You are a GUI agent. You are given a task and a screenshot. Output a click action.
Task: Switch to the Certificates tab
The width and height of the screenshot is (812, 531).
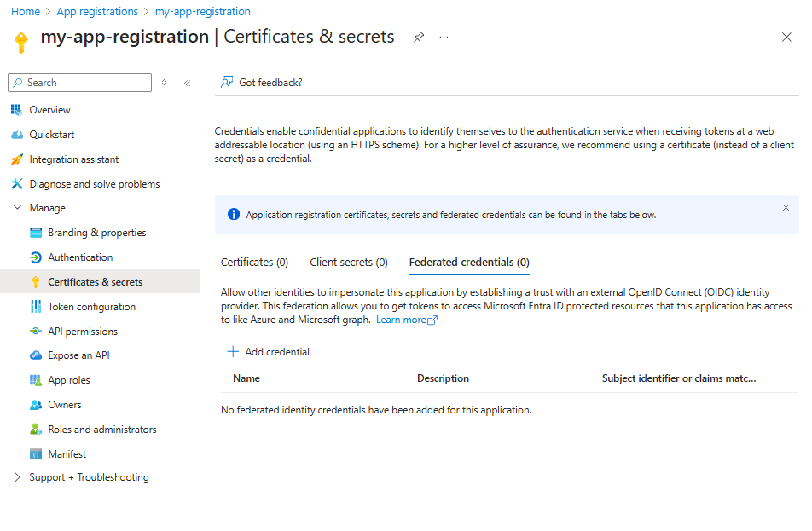click(254, 262)
